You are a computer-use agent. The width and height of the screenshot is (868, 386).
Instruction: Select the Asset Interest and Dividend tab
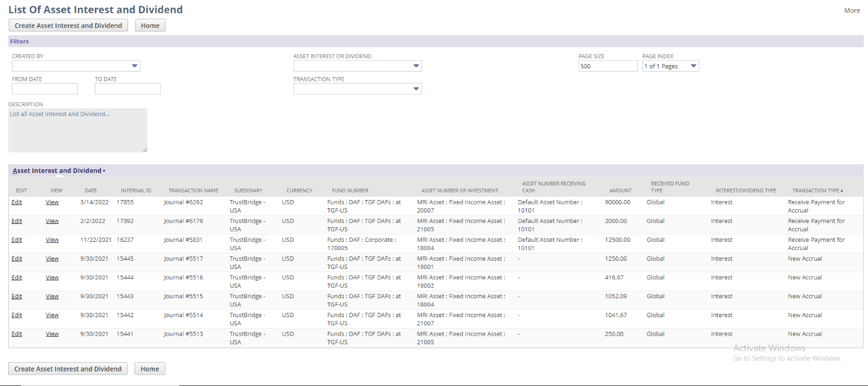[58, 171]
